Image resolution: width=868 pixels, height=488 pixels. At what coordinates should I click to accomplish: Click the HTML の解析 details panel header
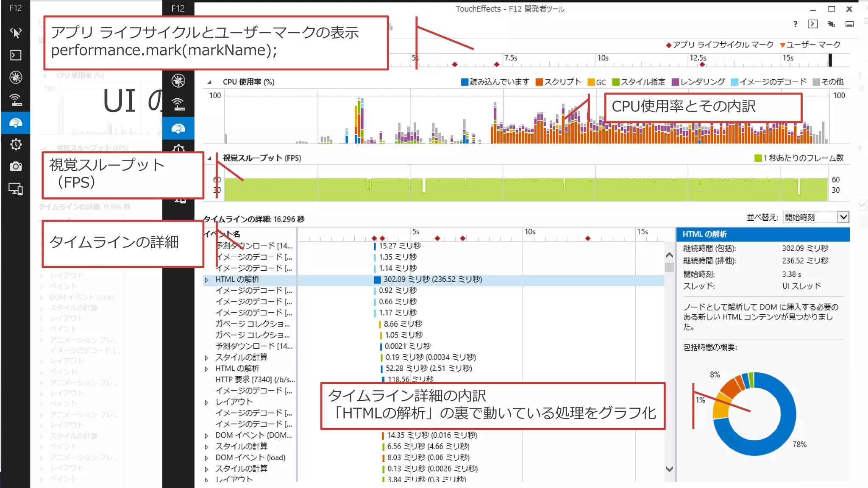[763, 234]
